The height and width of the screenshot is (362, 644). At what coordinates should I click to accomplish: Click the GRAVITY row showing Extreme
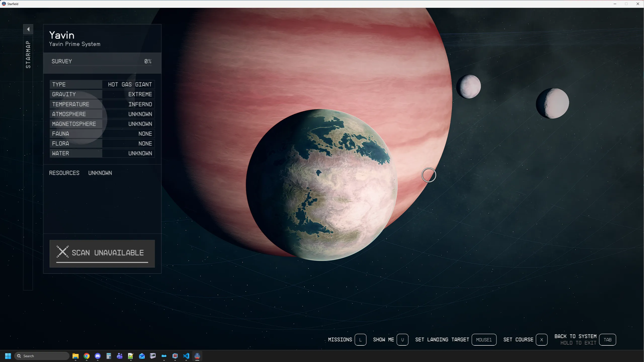click(102, 94)
